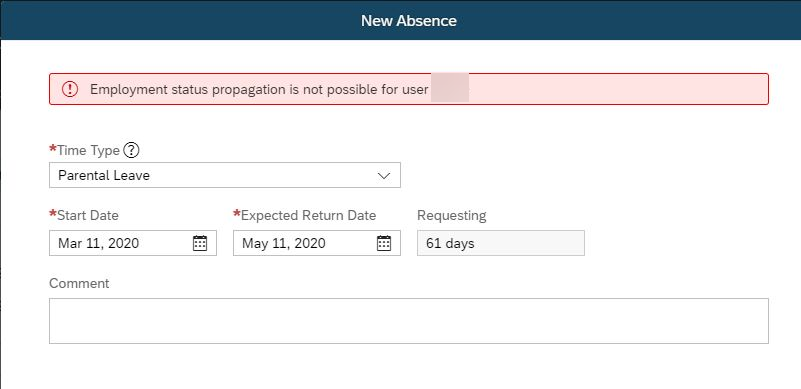Click the New Absence dialog title
The width and height of the screenshot is (801, 389).
tap(409, 21)
